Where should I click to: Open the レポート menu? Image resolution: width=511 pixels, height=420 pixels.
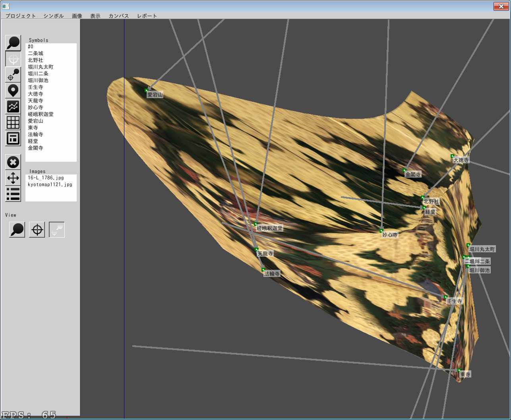(147, 16)
